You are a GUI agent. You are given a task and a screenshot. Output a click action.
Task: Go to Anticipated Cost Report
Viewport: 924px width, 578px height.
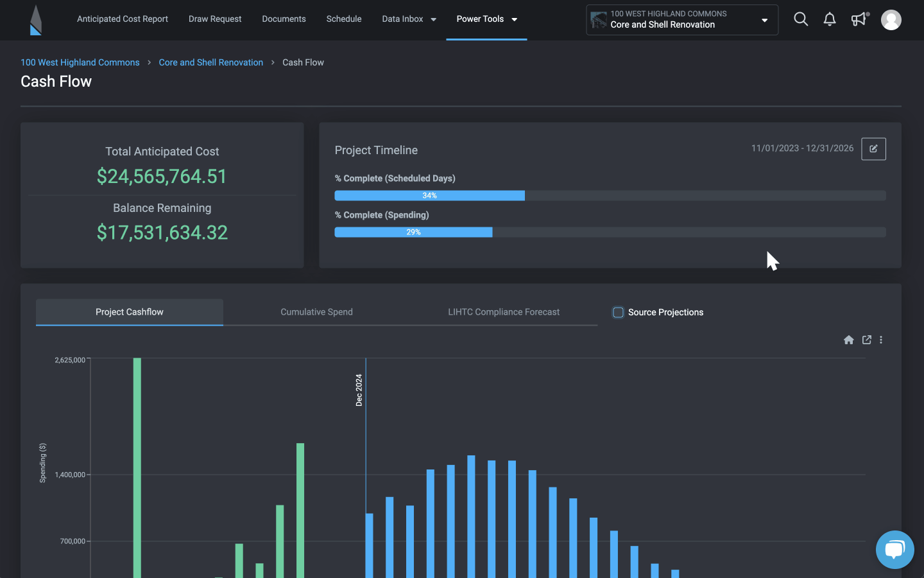123,19
